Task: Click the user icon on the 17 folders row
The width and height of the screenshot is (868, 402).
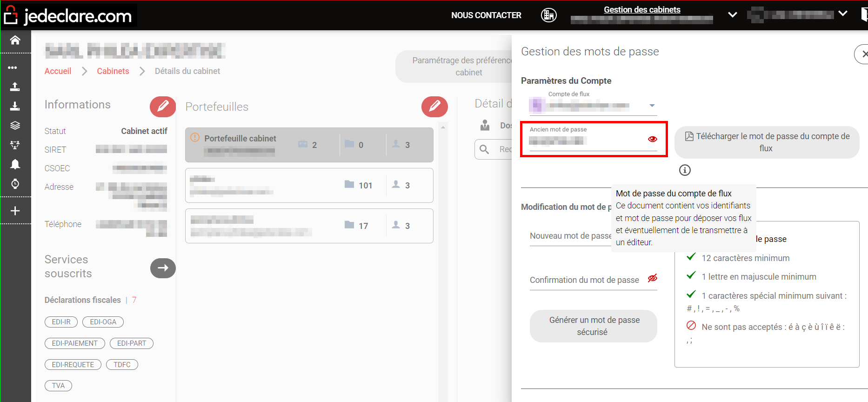Action: point(396,225)
